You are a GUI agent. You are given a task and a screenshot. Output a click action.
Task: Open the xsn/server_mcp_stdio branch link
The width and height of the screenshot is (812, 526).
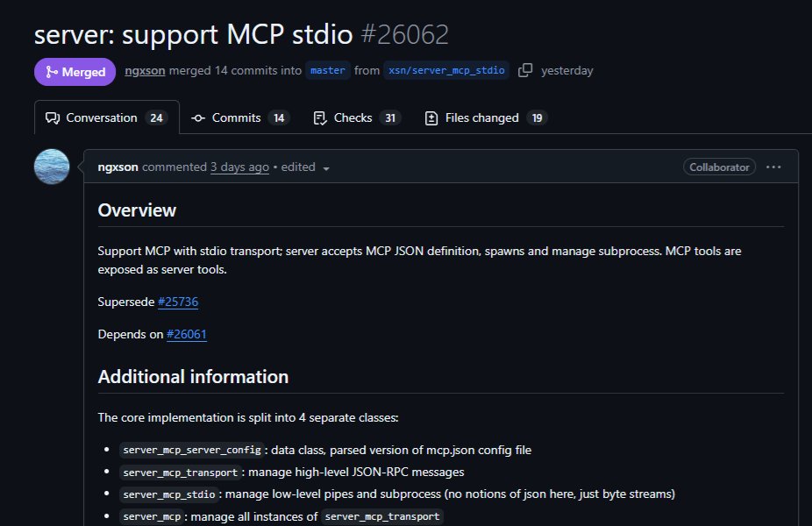[446, 70]
